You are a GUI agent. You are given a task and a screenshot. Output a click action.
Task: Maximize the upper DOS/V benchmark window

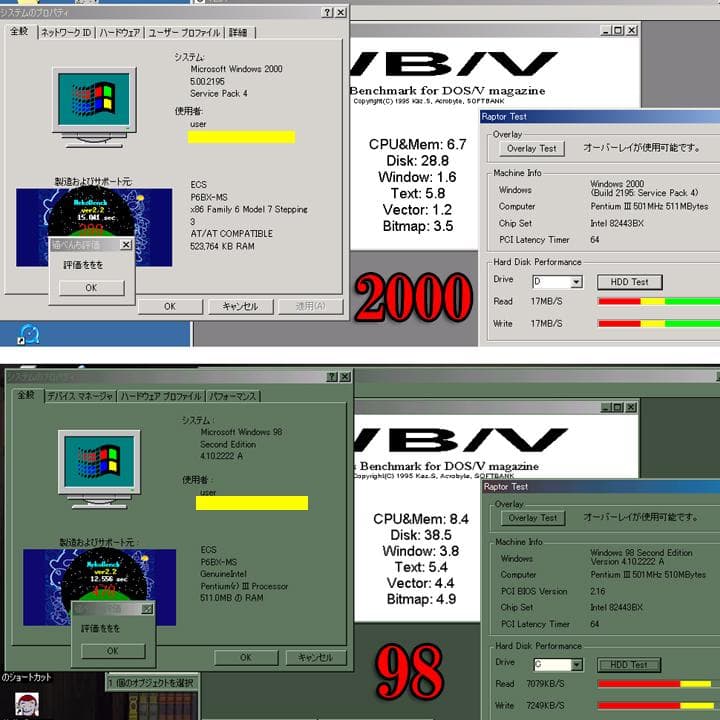618,31
